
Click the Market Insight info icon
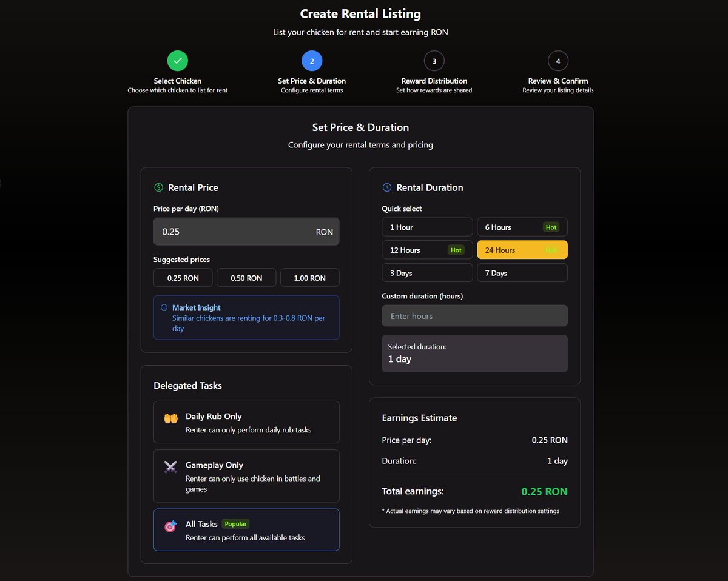pyautogui.click(x=164, y=307)
